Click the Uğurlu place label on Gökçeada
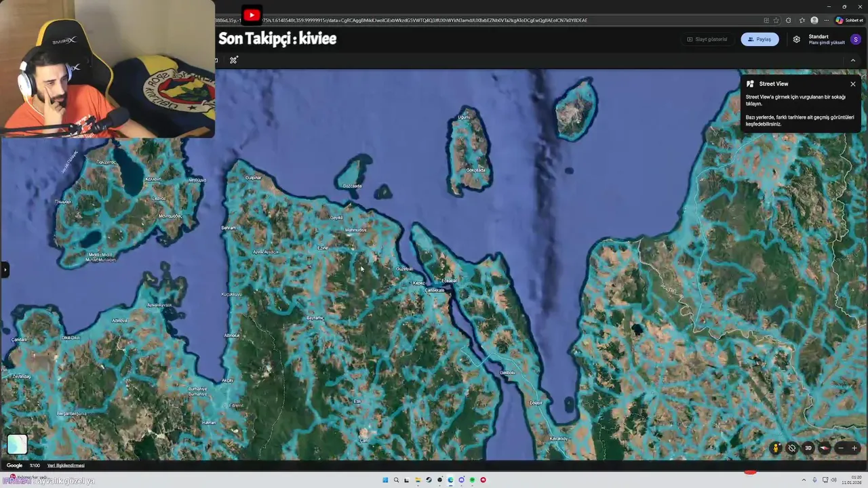The width and height of the screenshot is (868, 488). (464, 117)
